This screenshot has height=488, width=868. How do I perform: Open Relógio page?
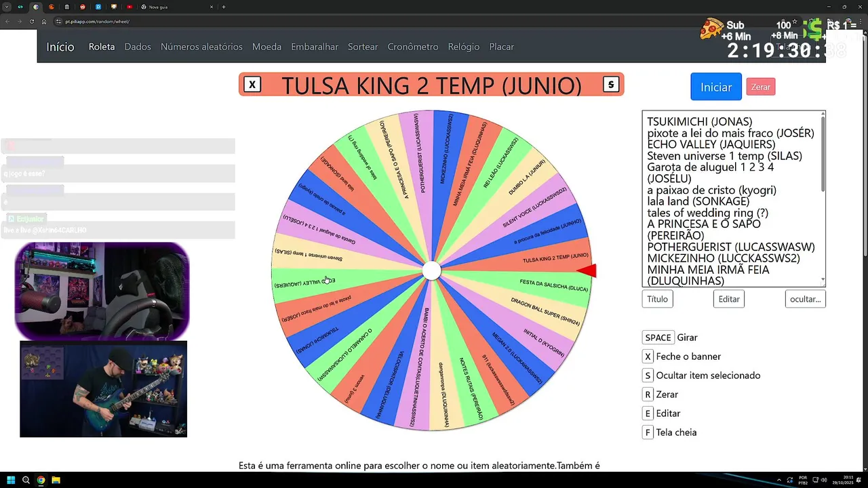464,47
